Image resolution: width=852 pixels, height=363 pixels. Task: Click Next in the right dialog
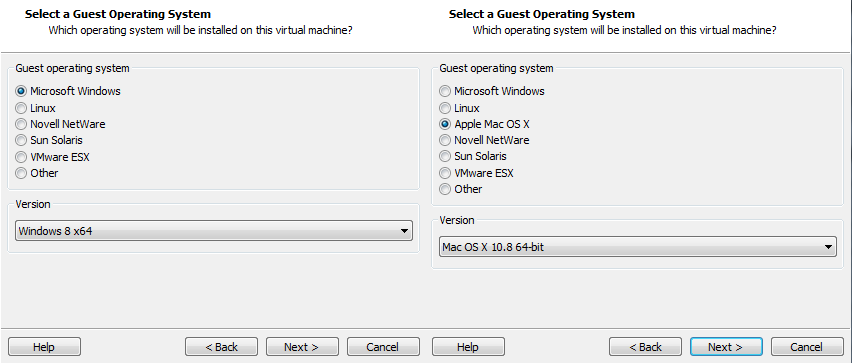pyautogui.click(x=726, y=347)
